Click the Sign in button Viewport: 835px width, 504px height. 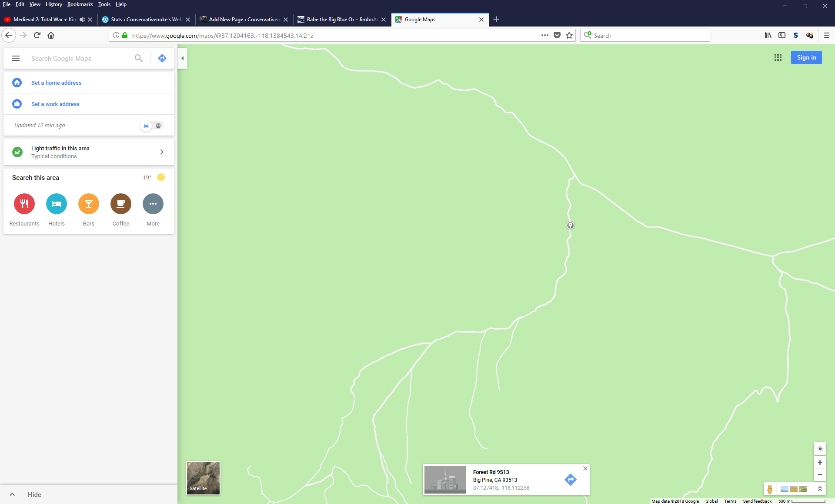click(806, 57)
